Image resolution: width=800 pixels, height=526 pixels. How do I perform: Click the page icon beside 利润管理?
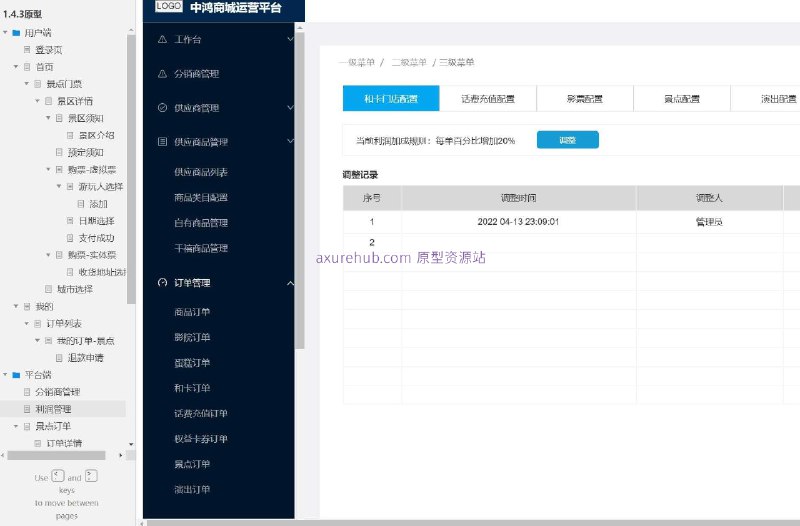pos(27,409)
